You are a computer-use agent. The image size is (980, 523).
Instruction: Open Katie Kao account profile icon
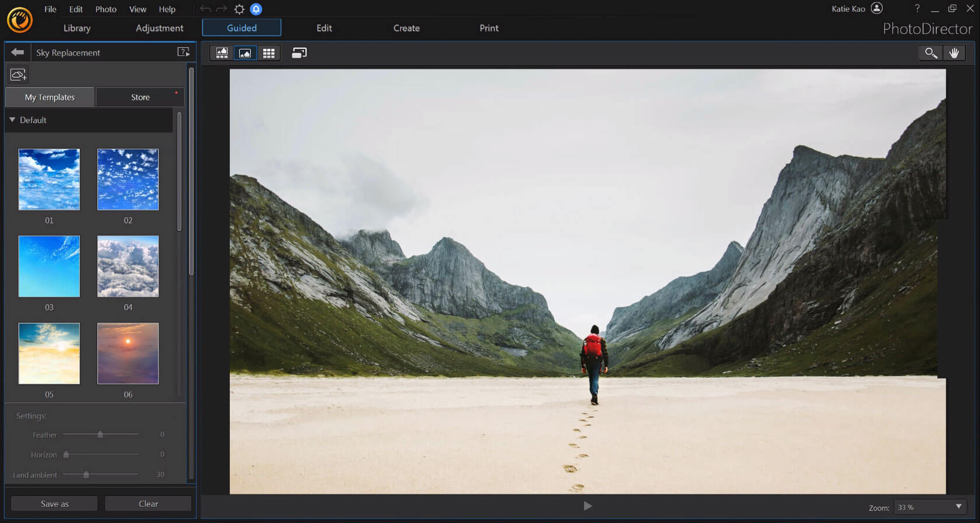pos(877,8)
